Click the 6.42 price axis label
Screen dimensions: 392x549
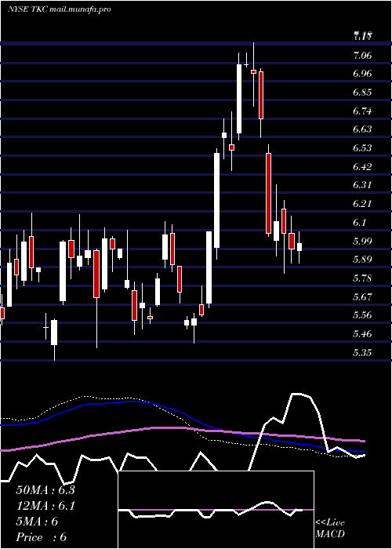(362, 166)
